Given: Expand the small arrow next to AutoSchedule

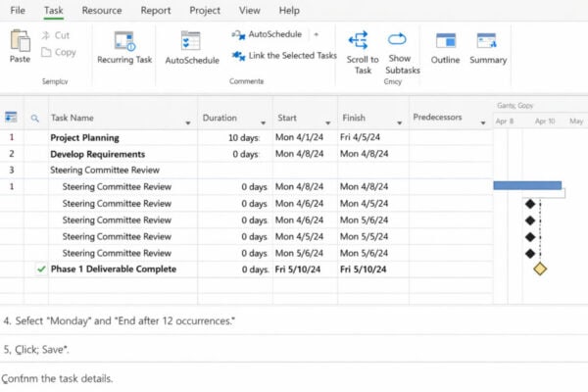Looking at the screenshot, I should coord(317,34).
